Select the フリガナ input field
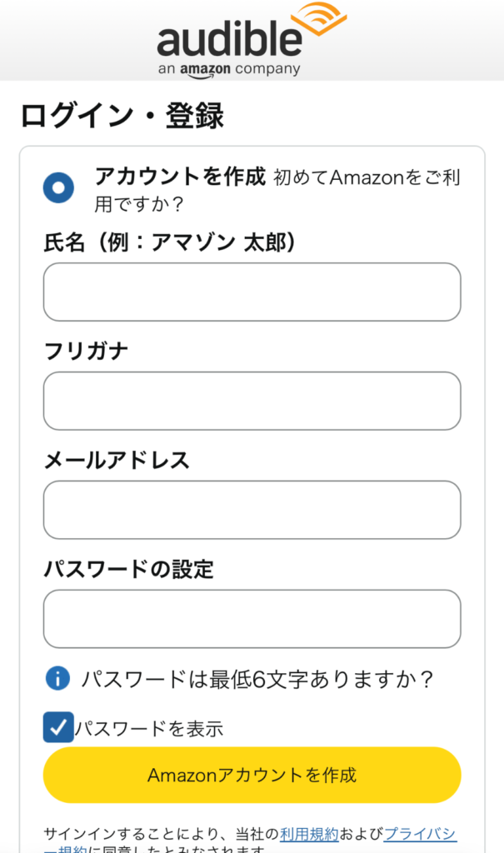The image size is (504, 853). [x=251, y=401]
